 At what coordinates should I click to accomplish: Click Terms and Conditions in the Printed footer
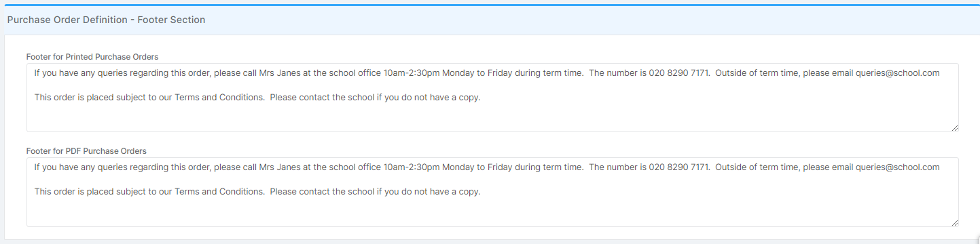point(219,98)
